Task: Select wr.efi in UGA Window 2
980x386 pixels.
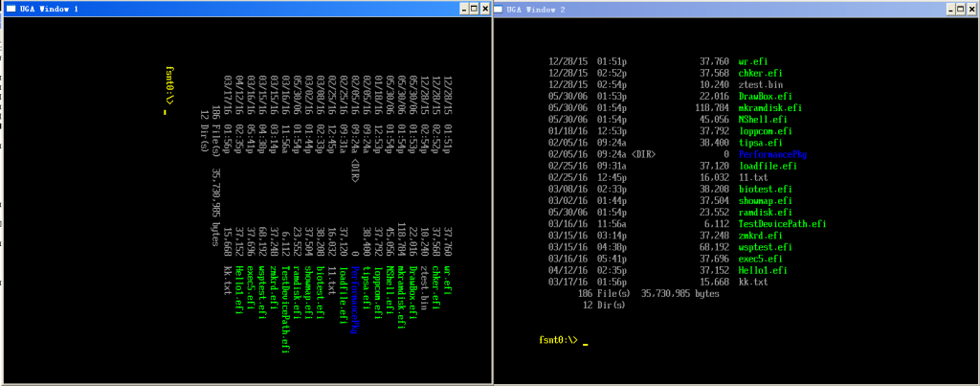Action: (752, 62)
